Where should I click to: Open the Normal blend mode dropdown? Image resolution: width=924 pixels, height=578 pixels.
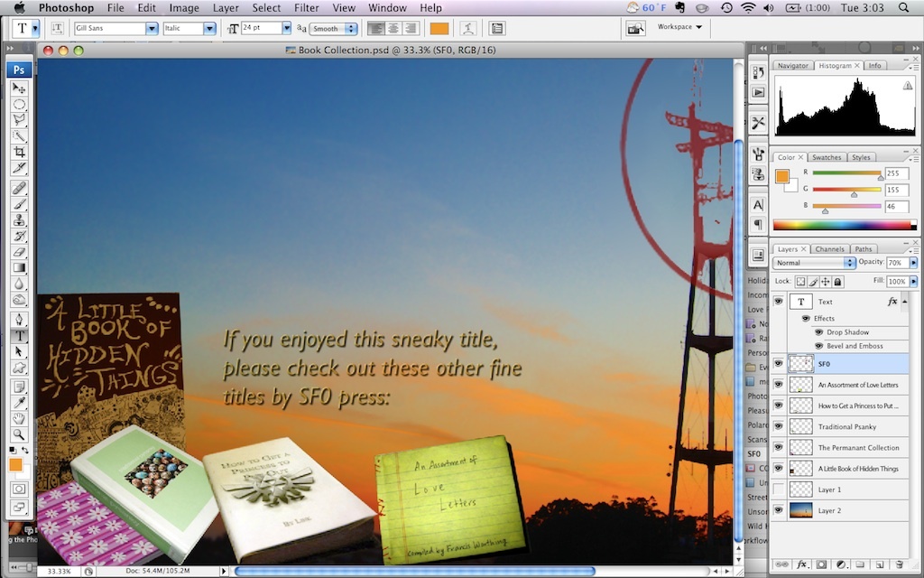(814, 262)
